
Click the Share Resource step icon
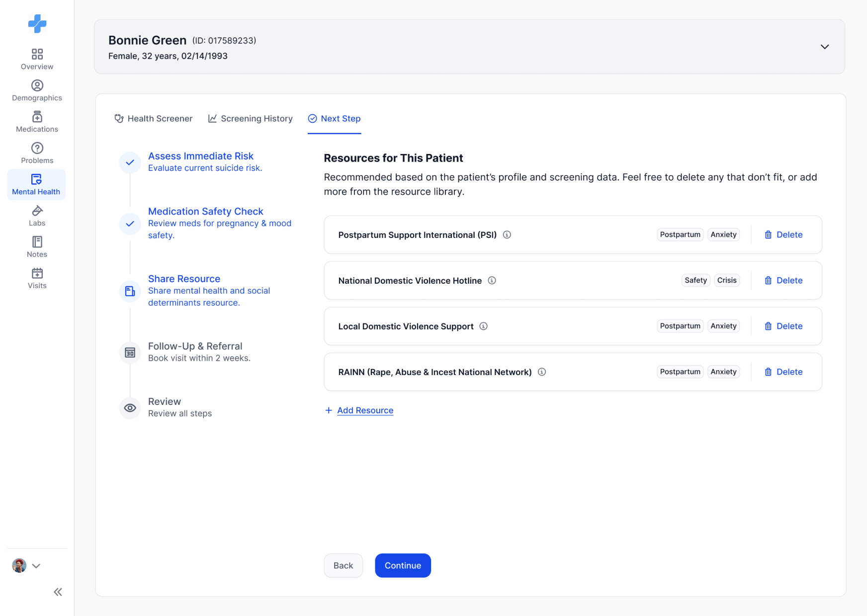point(130,291)
